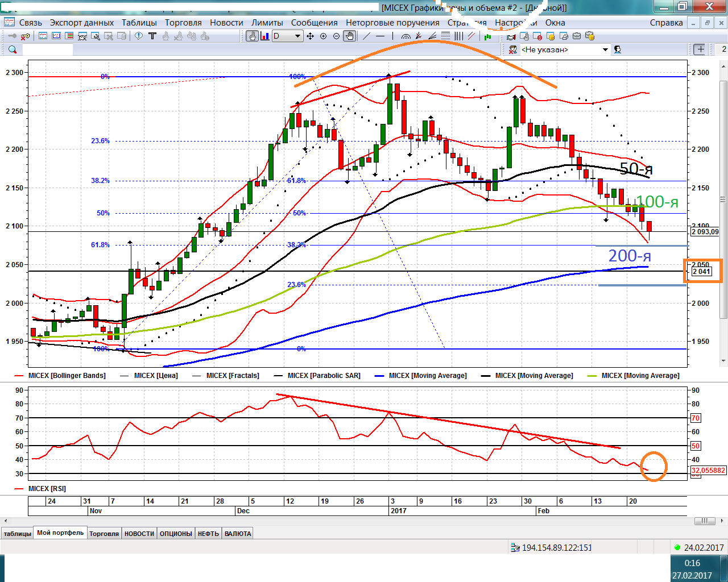Switch to the Мой портфель tab
The height and width of the screenshot is (582, 728).
60,533
